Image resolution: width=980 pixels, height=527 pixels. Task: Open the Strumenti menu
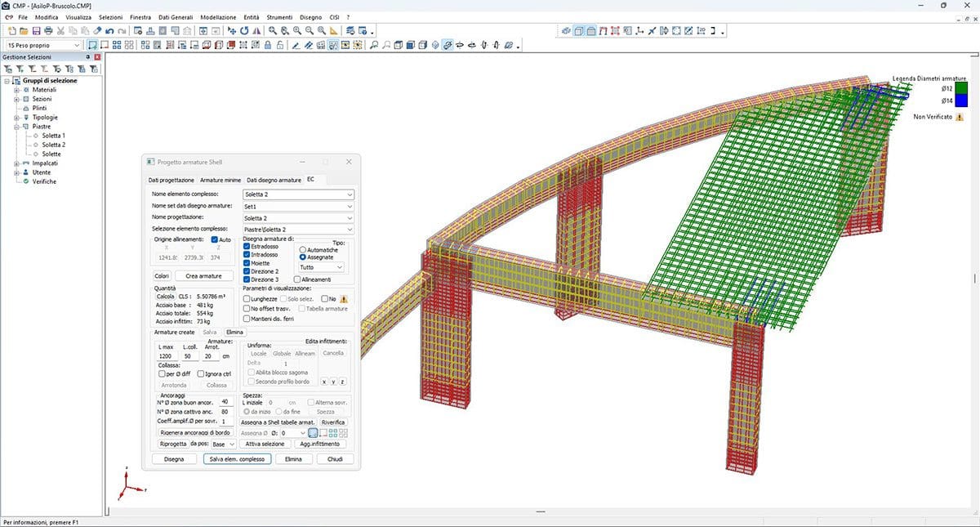(279, 16)
